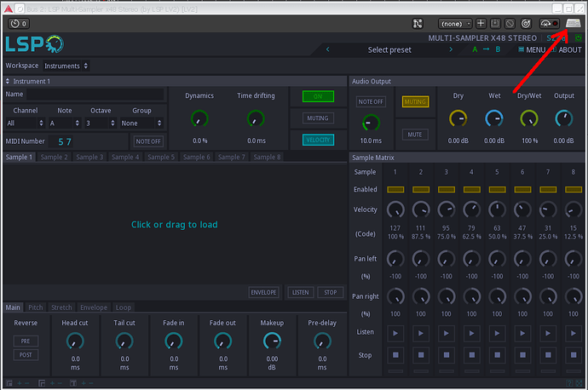Open the Envelope tab in bottom panel
This screenshot has width=588, height=390.
[94, 307]
